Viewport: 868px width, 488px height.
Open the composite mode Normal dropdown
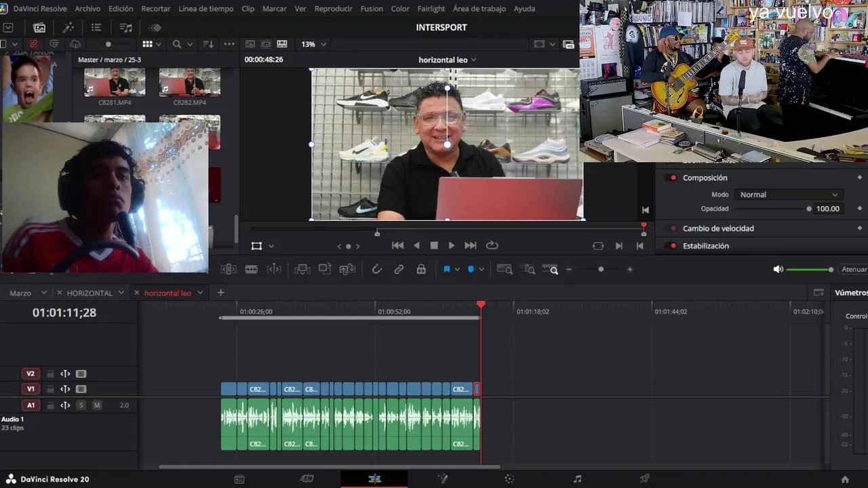click(x=789, y=195)
